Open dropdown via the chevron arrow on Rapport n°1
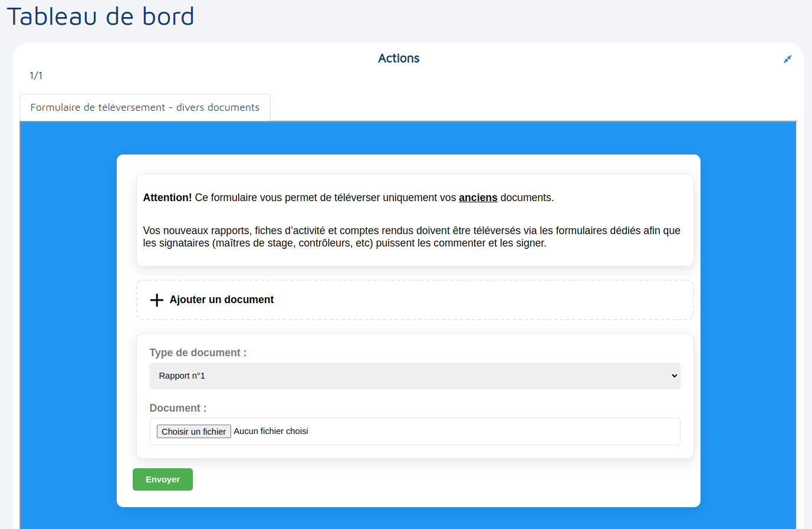The height and width of the screenshot is (529, 812). pos(674,376)
